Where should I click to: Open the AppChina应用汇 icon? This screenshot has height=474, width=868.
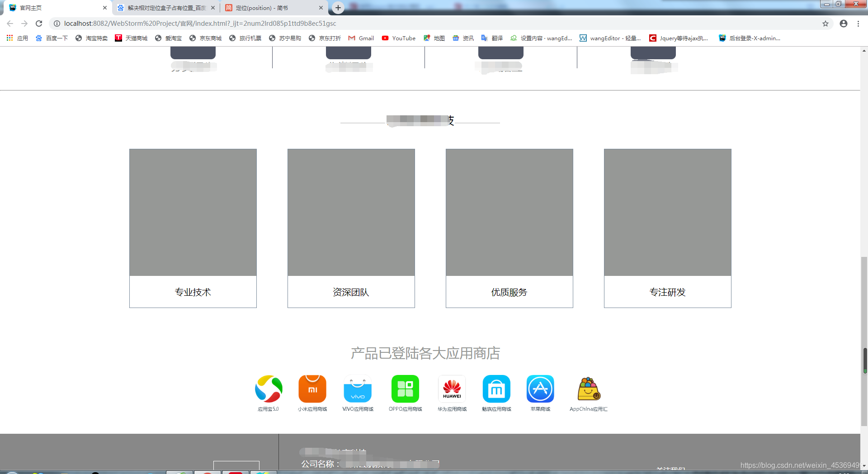point(589,389)
